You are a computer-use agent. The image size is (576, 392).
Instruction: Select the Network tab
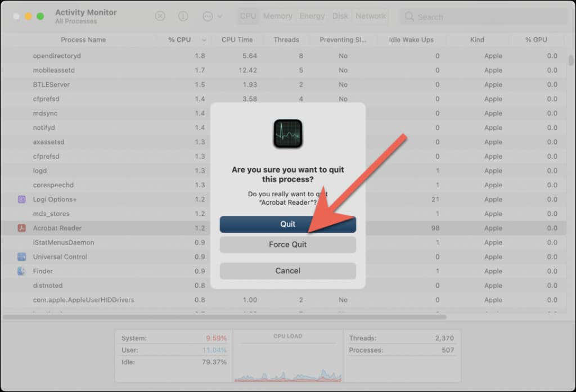pos(371,16)
